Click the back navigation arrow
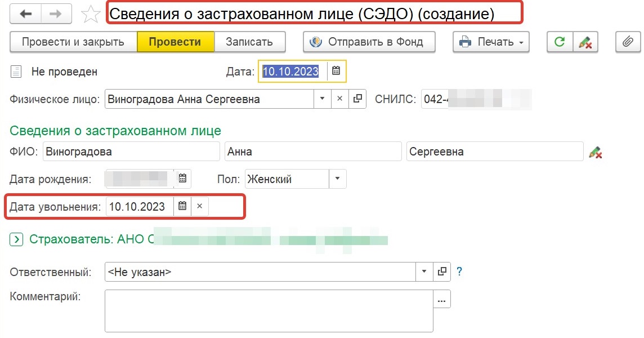Screen dimensions: 644x338 click(26, 14)
